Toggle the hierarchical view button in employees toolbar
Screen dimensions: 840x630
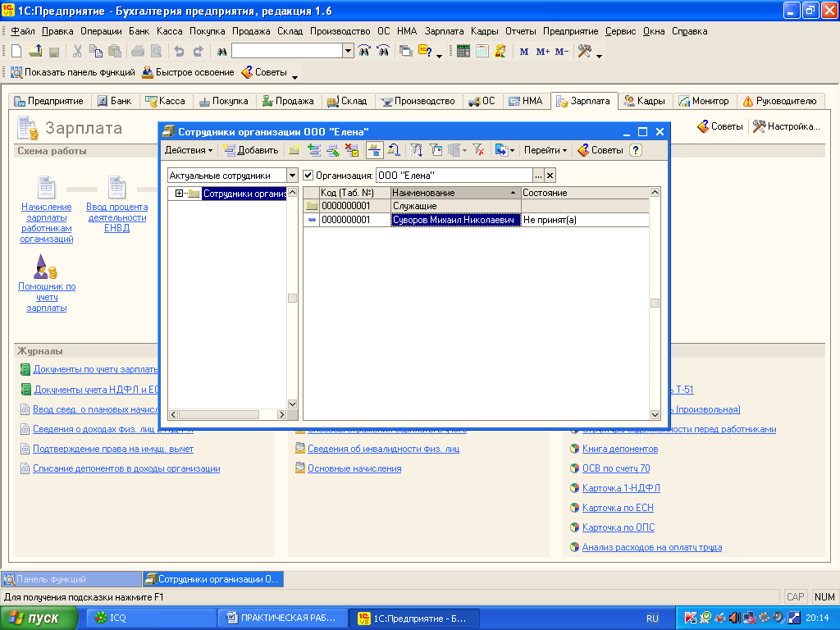(x=374, y=151)
